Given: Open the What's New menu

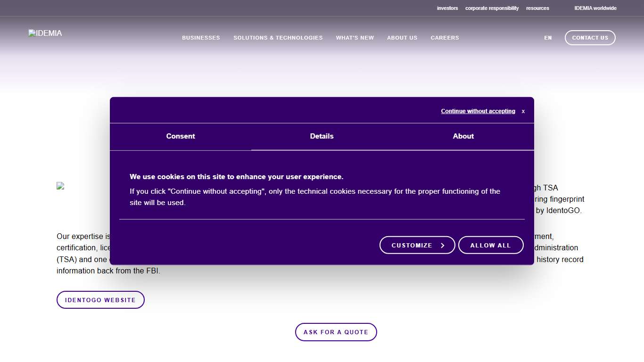Looking at the screenshot, I should [x=355, y=38].
